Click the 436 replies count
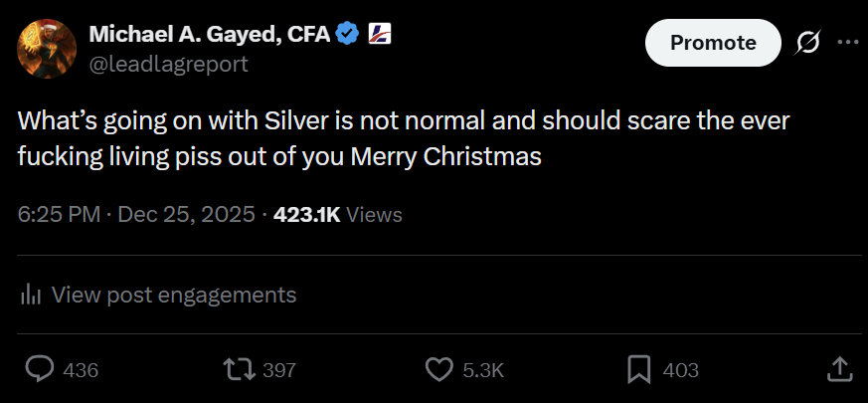The width and height of the screenshot is (868, 403). (81, 370)
